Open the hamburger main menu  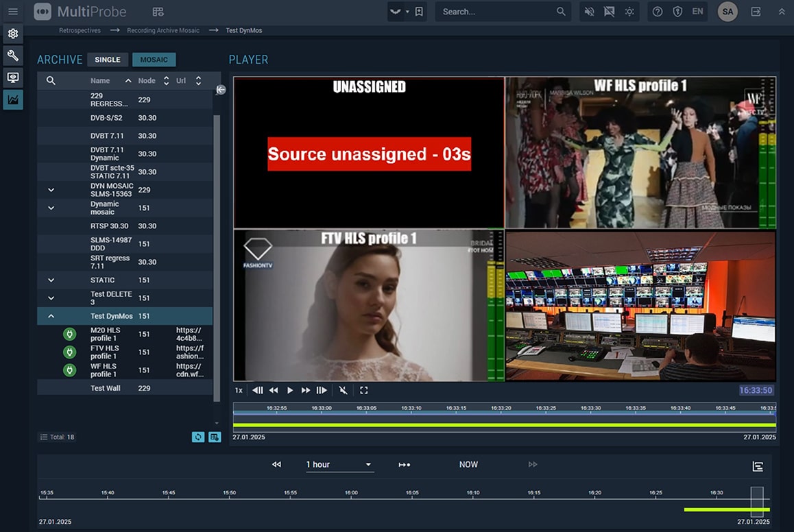coord(12,11)
